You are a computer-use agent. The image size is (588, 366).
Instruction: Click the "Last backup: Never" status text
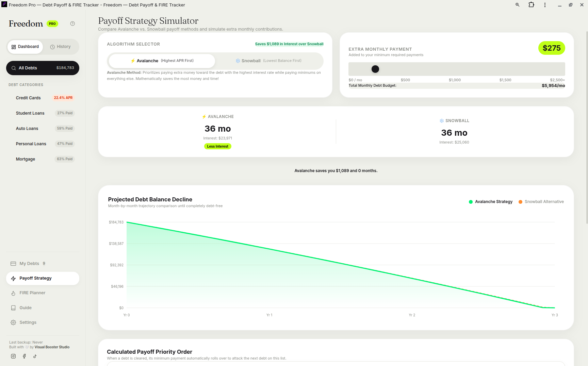26,342
